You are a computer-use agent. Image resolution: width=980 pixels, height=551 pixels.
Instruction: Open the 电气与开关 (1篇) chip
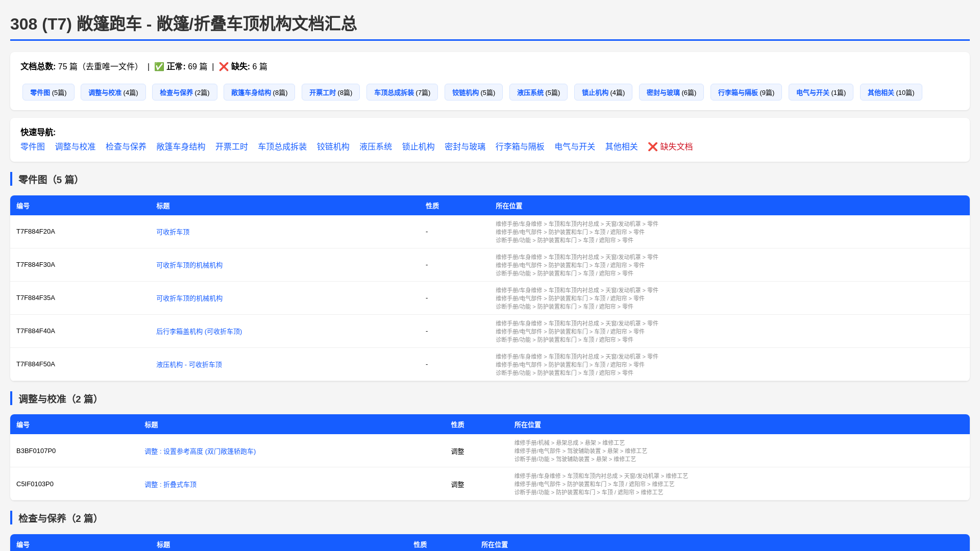coord(821,92)
